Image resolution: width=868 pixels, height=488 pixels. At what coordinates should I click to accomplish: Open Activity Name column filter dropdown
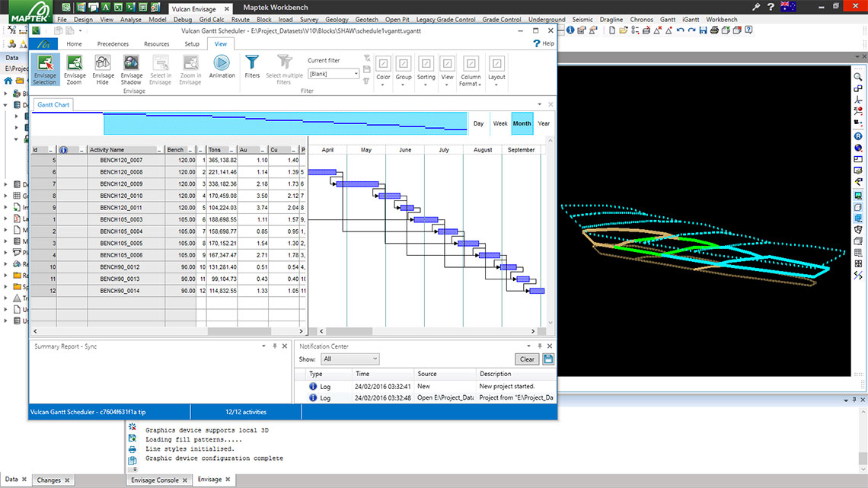(x=159, y=150)
